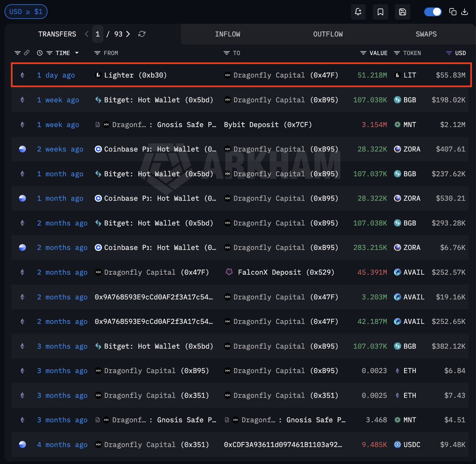Click address 0xCDF3A93611d097461B1103a92… recipient

(x=283, y=445)
